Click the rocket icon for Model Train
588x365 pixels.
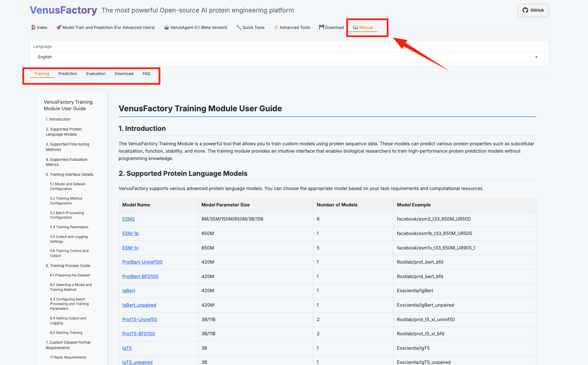pyautogui.click(x=59, y=27)
